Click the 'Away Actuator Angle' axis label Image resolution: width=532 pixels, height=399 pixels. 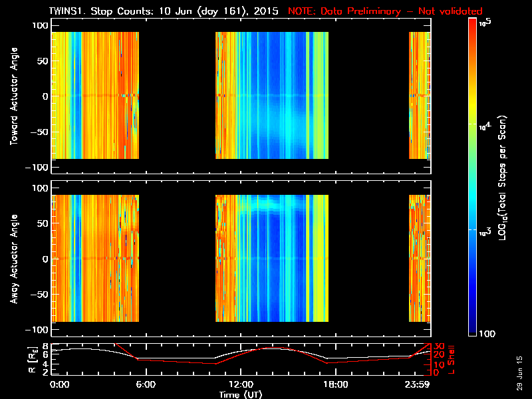(x=14, y=259)
